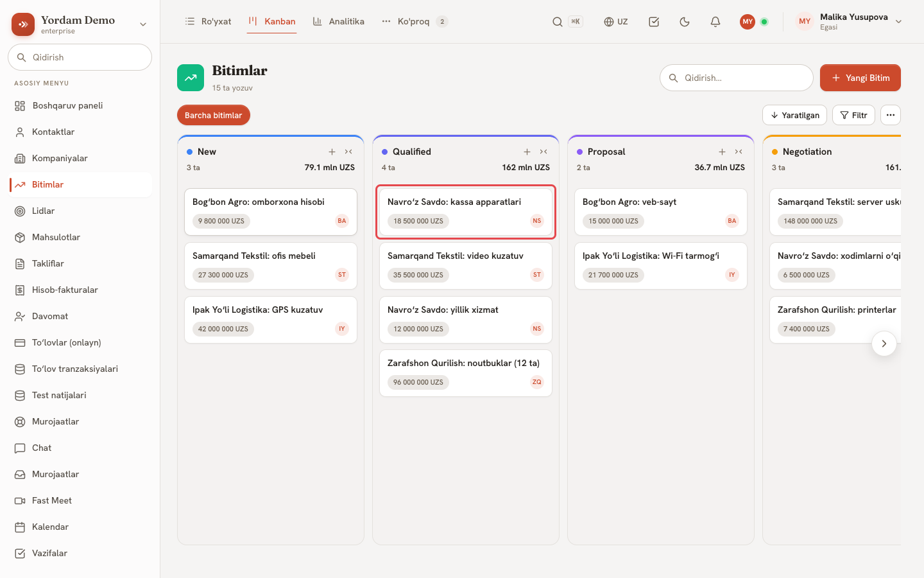This screenshot has width=924, height=578.
Task: Open Vazifalar in the sidebar
Action: [80, 553]
